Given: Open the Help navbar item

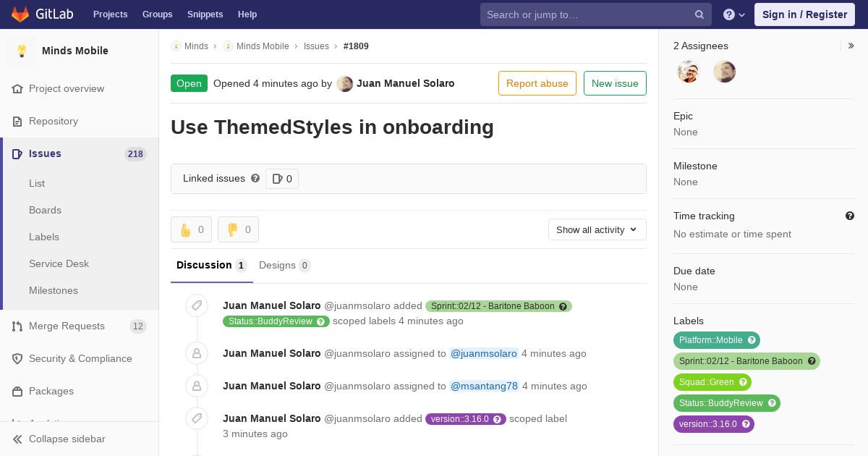Looking at the screenshot, I should (247, 14).
